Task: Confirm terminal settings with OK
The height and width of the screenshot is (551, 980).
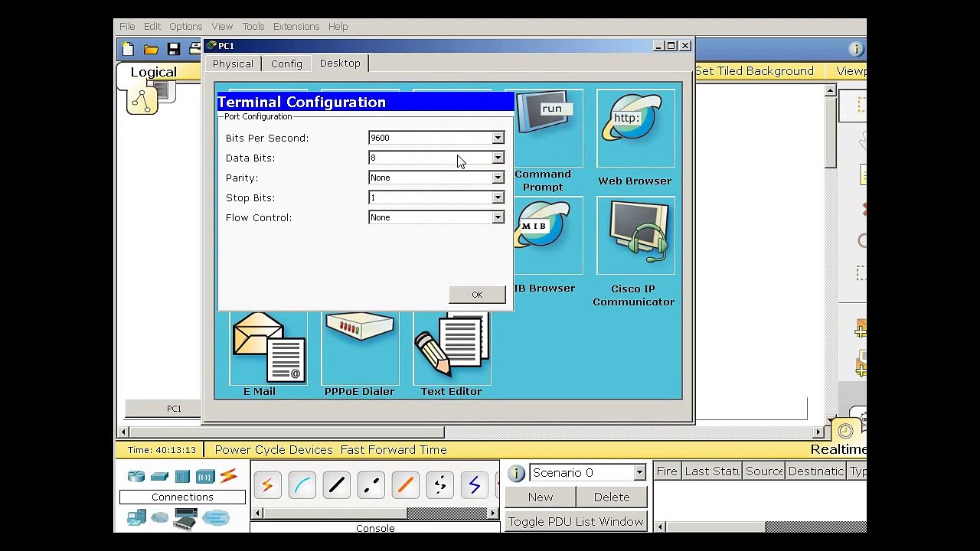Action: pos(477,295)
